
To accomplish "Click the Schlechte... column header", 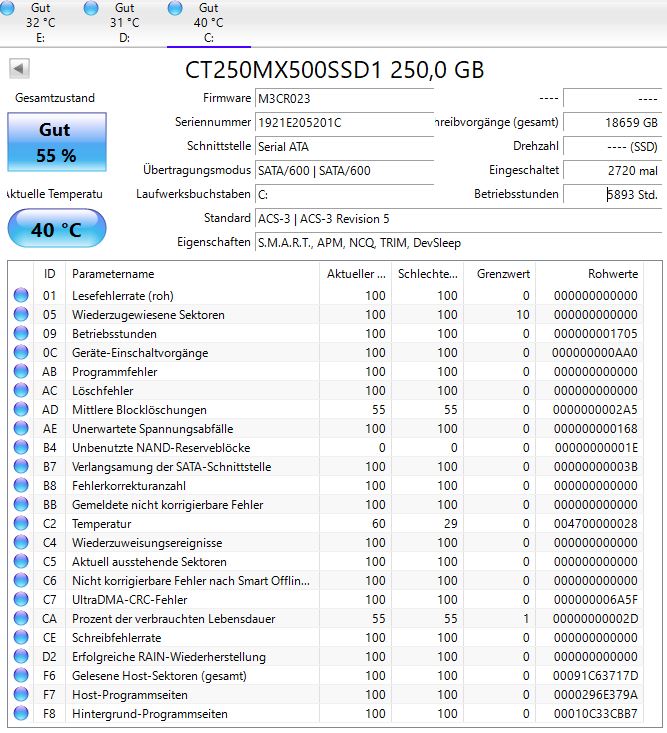I will point(428,274).
